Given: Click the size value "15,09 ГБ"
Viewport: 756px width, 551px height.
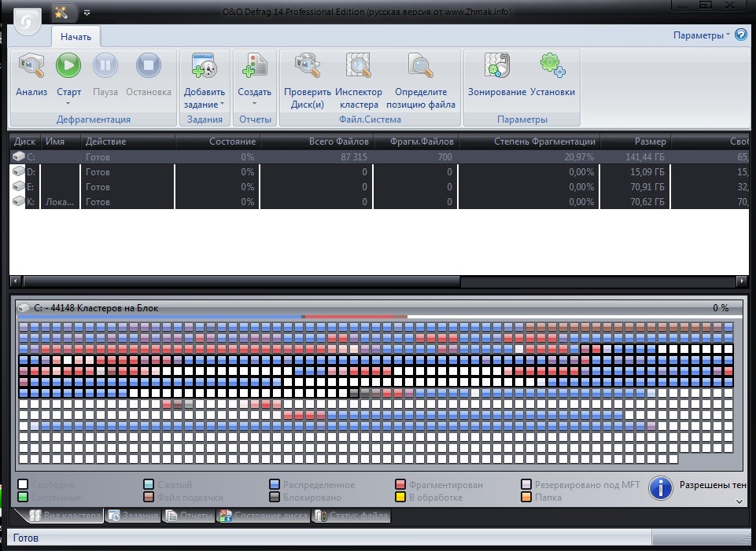Looking at the screenshot, I should point(647,172).
